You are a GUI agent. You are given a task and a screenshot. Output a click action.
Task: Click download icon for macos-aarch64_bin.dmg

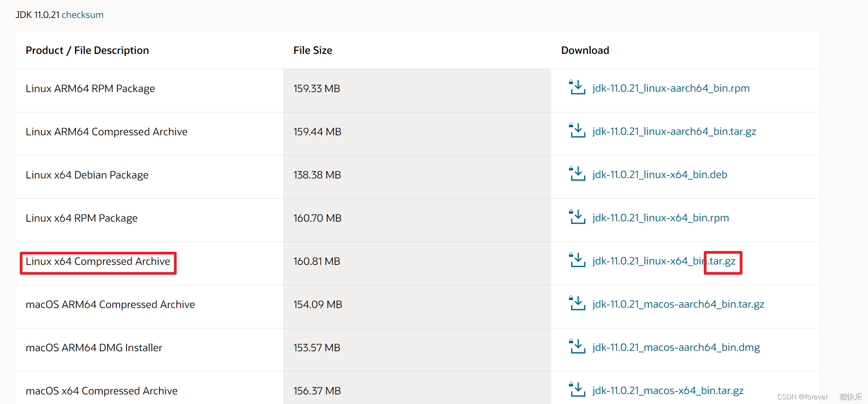577,346
